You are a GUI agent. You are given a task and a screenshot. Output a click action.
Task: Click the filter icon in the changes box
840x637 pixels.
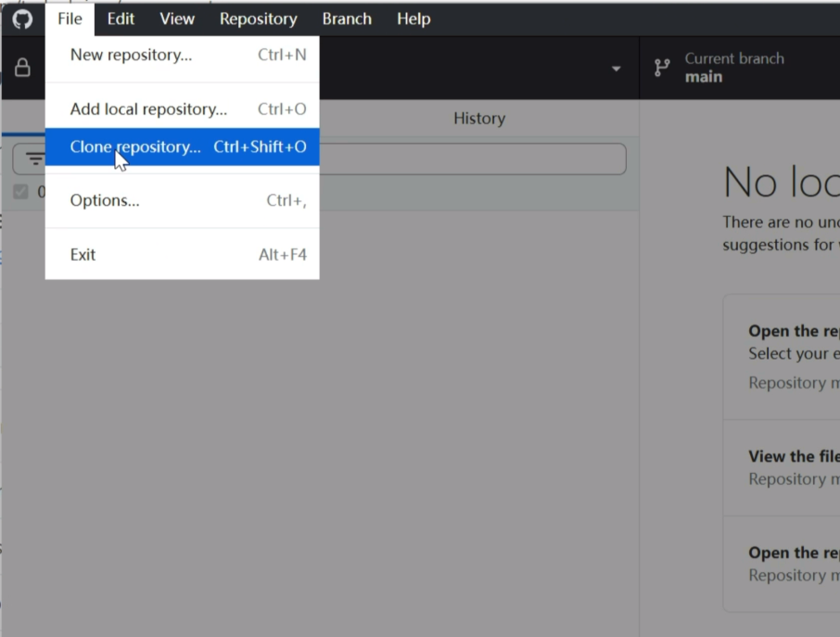[x=35, y=159]
